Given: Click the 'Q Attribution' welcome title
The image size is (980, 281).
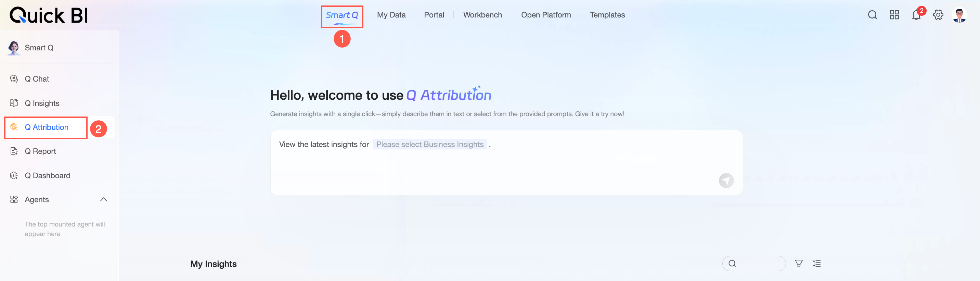Looking at the screenshot, I should click(449, 95).
